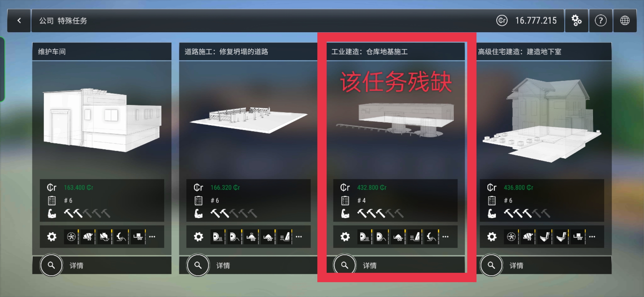Open details magnifier for 高级住宅建造 mission
Image resolution: width=644 pixels, height=297 pixels.
(491, 265)
